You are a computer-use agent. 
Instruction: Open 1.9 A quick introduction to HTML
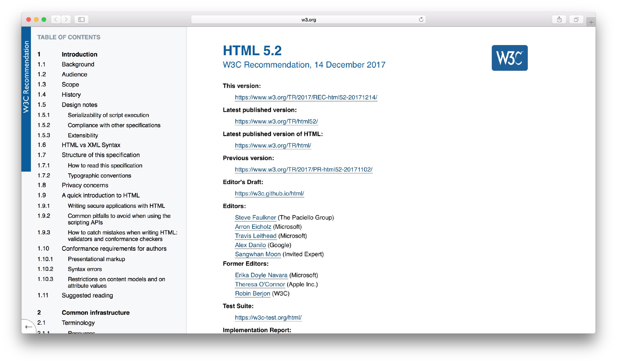tap(101, 195)
